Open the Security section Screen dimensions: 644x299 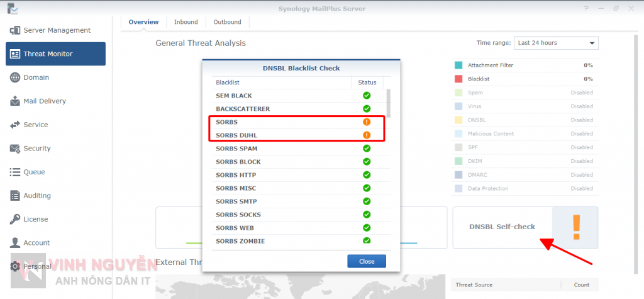click(x=36, y=149)
